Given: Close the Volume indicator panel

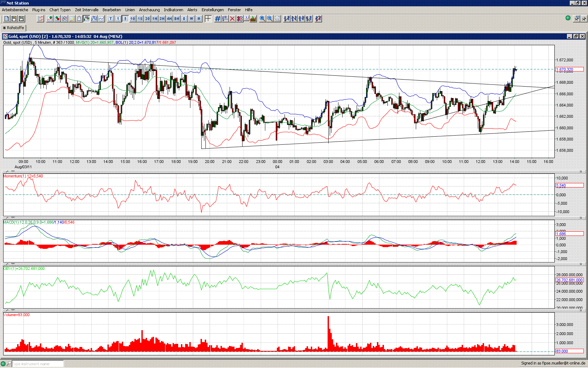Looking at the screenshot, I should 581,311.
